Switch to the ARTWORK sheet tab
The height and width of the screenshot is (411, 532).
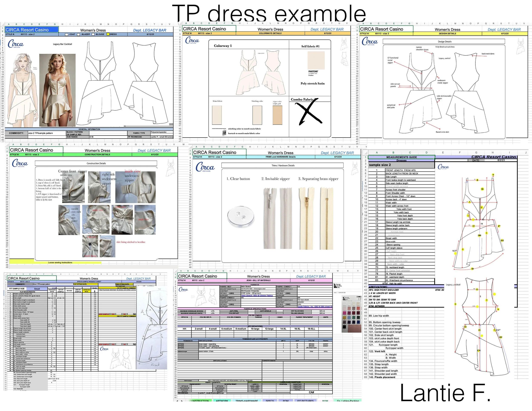pyautogui.click(x=222, y=400)
